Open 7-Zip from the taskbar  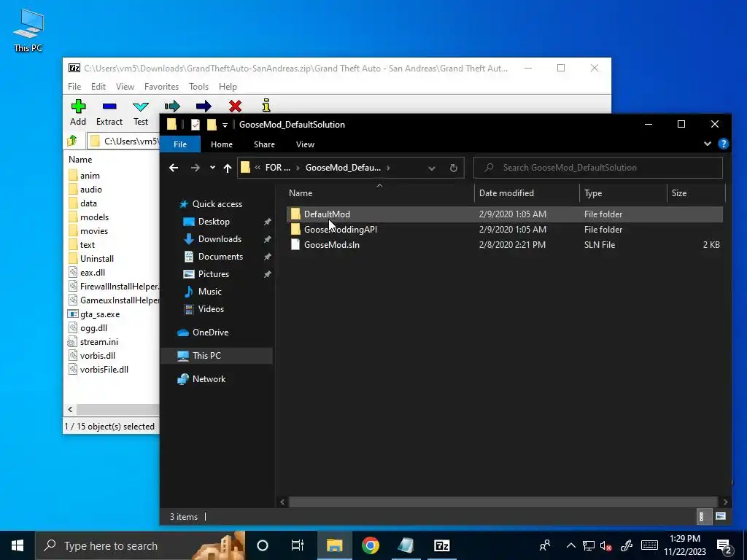[x=441, y=545]
